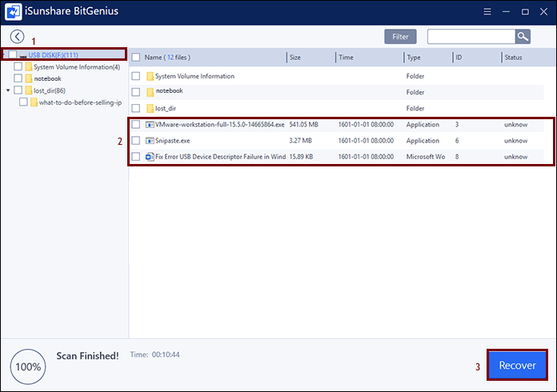Sort by the Size column header
The width and height of the screenshot is (557, 392).
(295, 57)
